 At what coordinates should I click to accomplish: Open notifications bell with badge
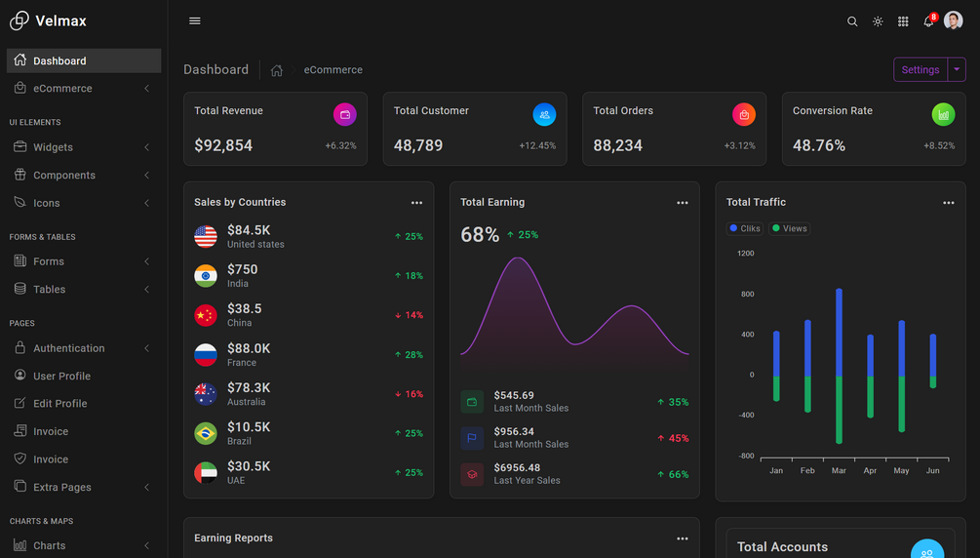929,20
